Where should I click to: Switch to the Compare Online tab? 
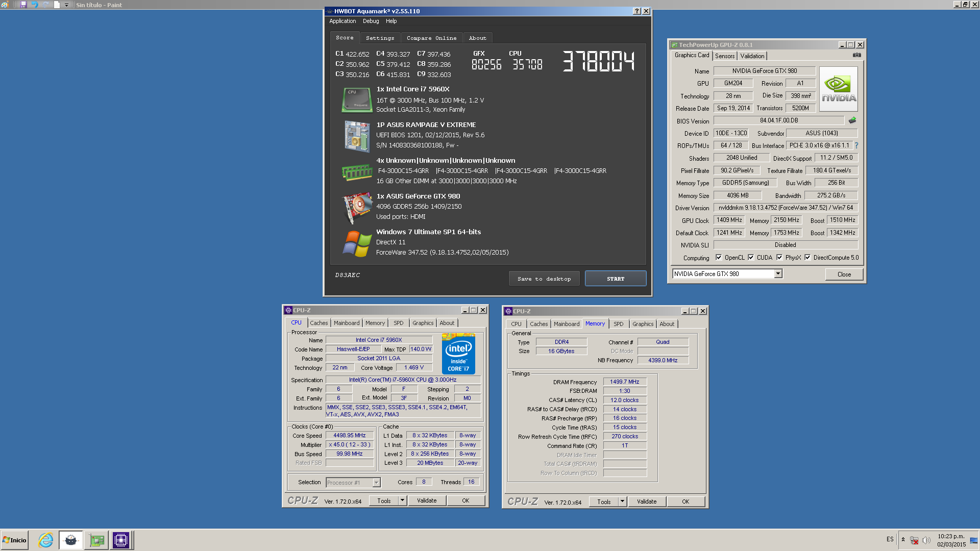(x=431, y=38)
